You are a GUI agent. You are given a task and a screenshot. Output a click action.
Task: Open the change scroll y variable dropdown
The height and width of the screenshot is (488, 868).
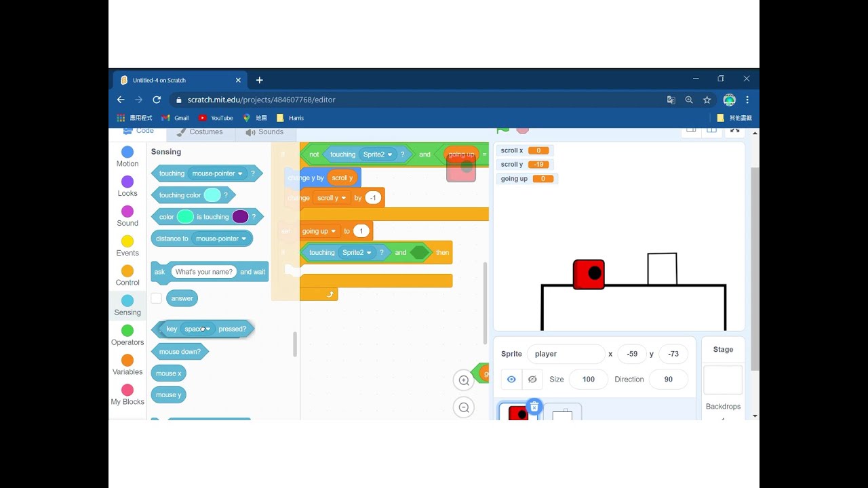click(x=332, y=198)
